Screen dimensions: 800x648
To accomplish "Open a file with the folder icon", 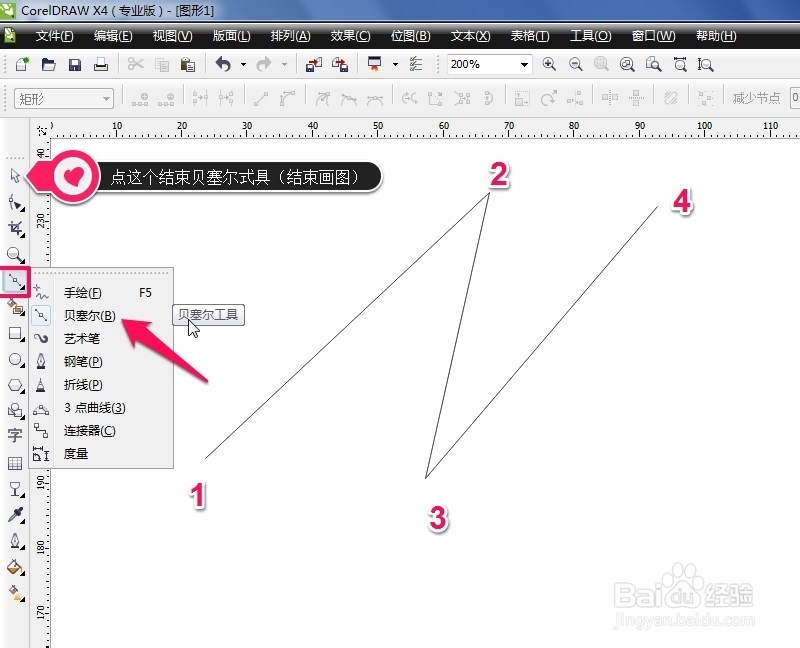I will pos(48,64).
